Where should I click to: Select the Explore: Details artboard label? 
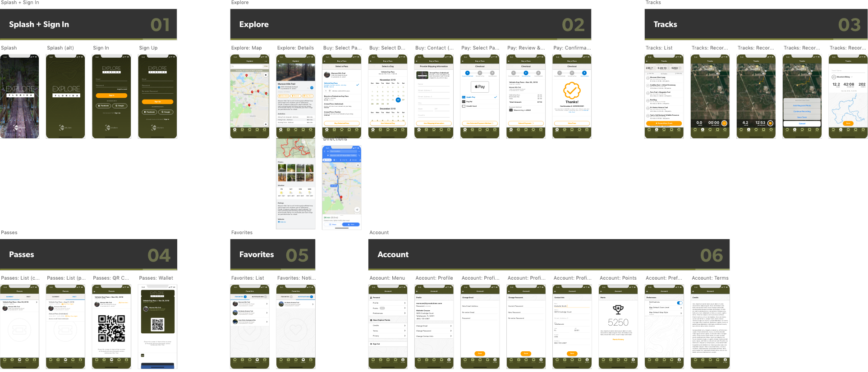click(295, 48)
